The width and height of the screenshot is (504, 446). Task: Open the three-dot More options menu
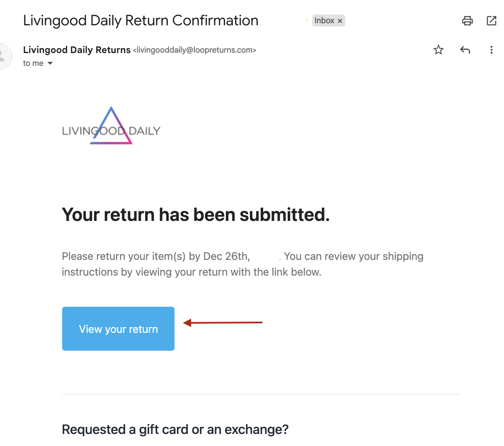tap(492, 50)
